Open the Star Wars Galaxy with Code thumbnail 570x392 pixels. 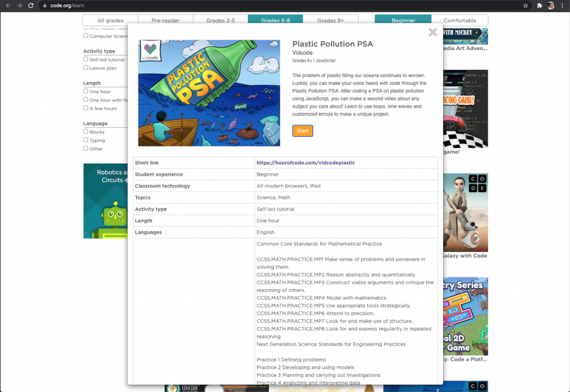(465, 212)
